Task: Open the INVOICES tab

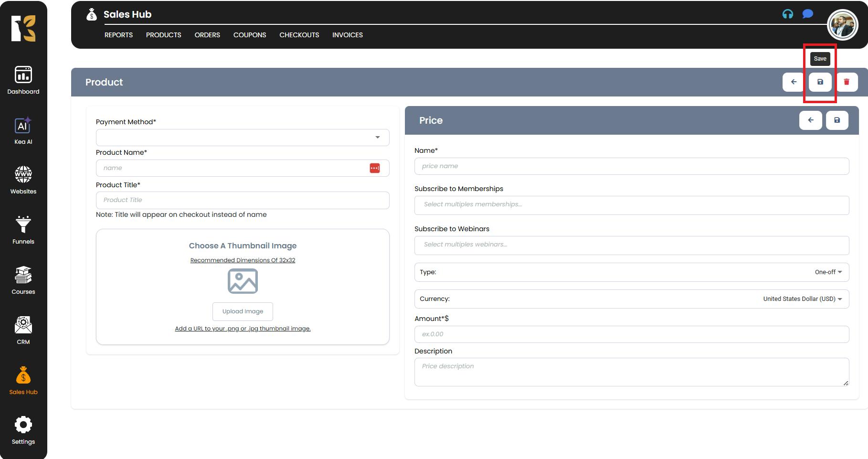Action: pos(347,35)
